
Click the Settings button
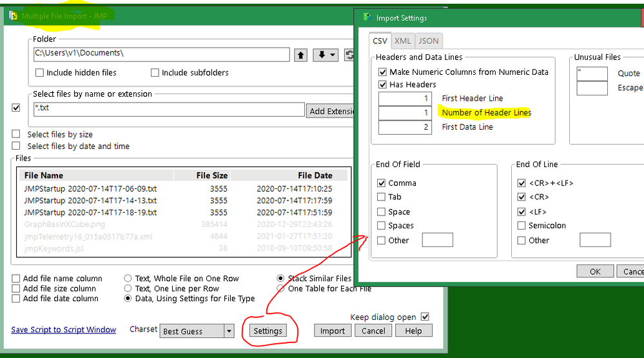[x=268, y=331]
